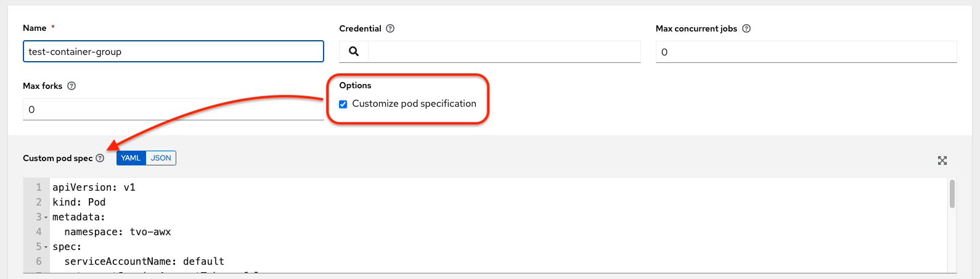Image resolution: width=980 pixels, height=279 pixels.
Task: Click the apiVersion line in the editor
Action: (x=94, y=187)
